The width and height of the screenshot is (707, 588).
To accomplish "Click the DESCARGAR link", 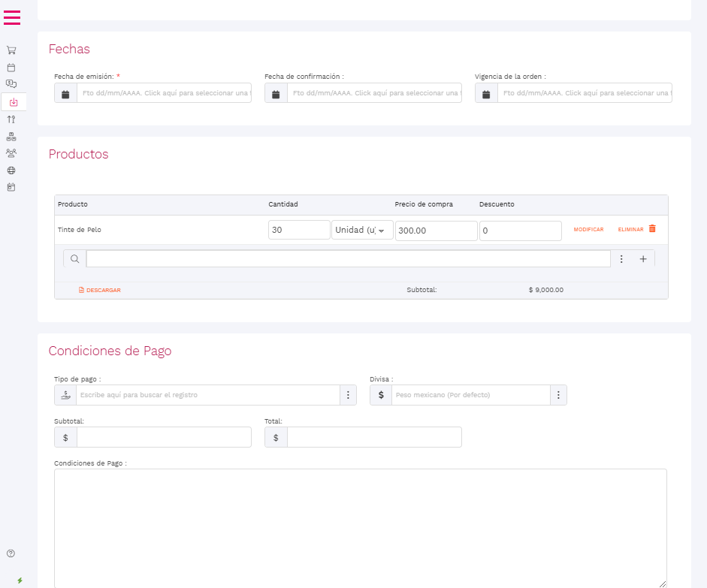I will tap(100, 290).
